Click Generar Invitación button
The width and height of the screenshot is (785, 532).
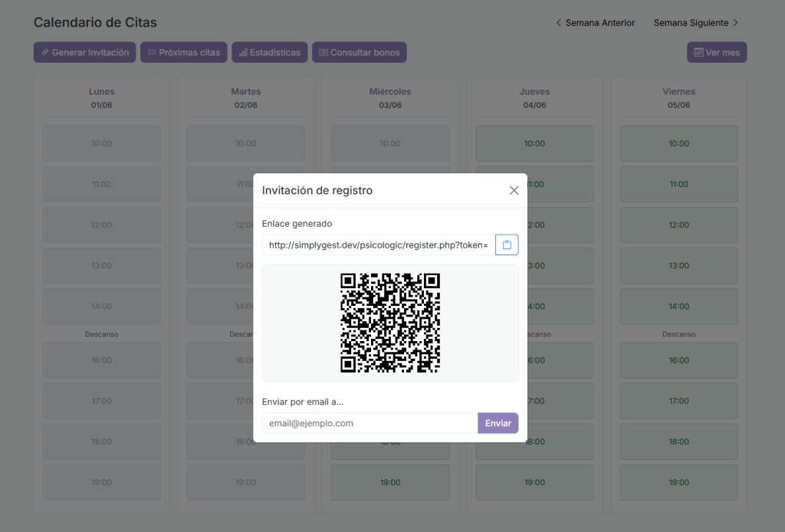click(x=84, y=52)
